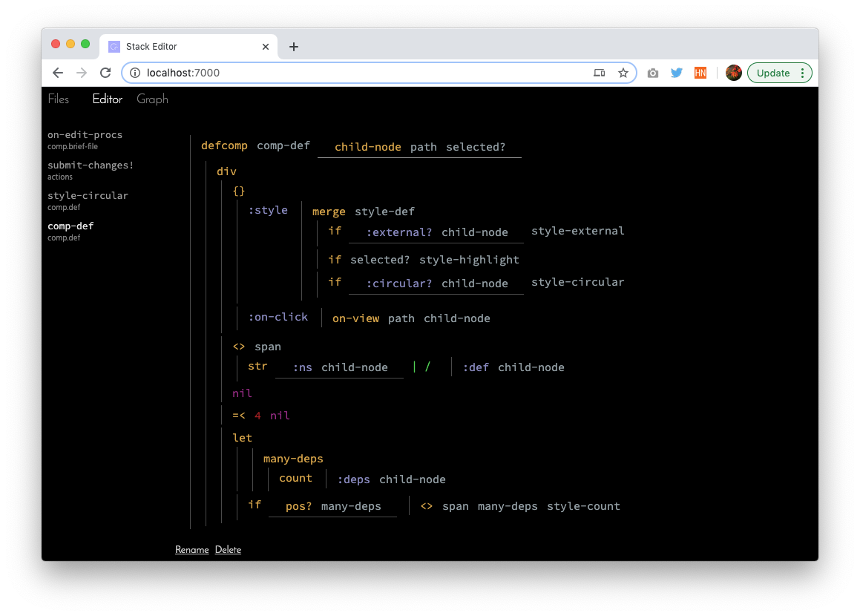Open submit-changes! in the sidebar
The width and height of the screenshot is (860, 616).
[x=91, y=170]
